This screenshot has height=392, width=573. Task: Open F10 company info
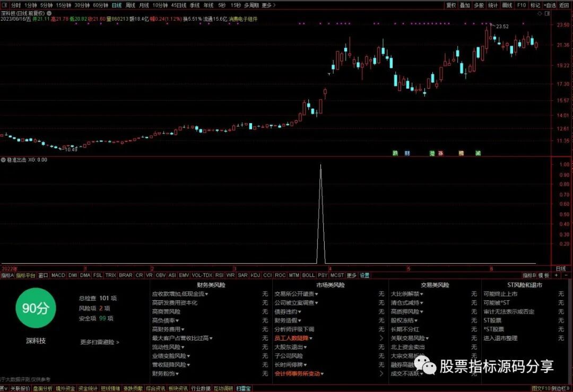(522, 5)
